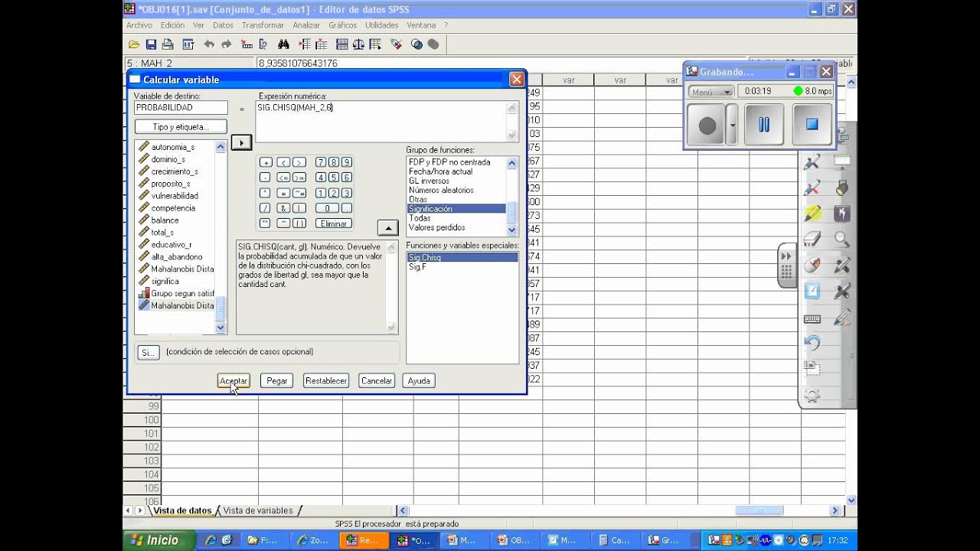Click the Use sets toolbar icon
Image resolution: width=980 pixels, height=551 pixels.
(416, 44)
